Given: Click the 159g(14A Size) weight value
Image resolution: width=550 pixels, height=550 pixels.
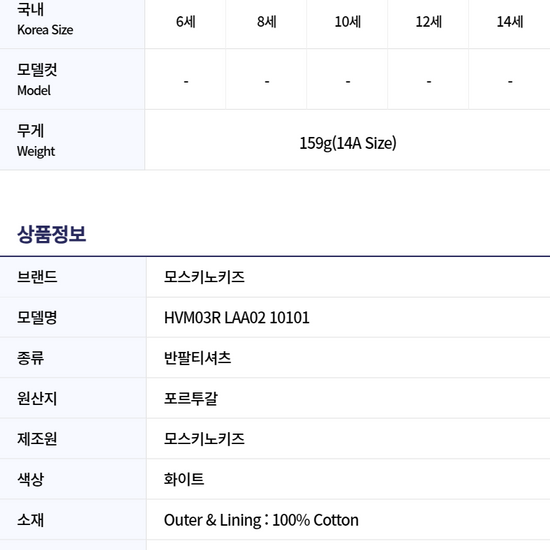Looking at the screenshot, I should click(x=348, y=143).
